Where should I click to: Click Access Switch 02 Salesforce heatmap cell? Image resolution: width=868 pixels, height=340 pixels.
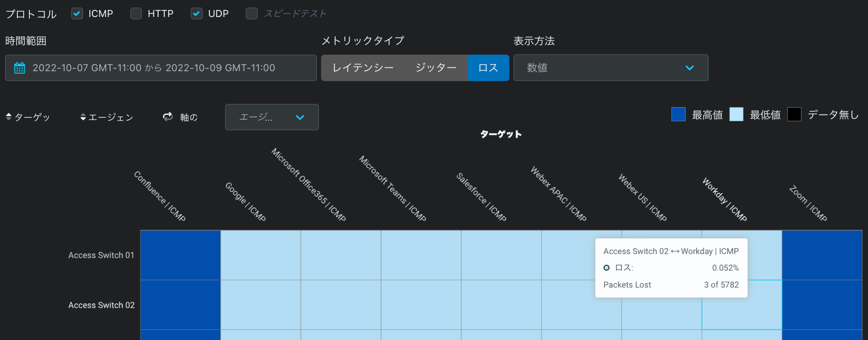coord(501,305)
